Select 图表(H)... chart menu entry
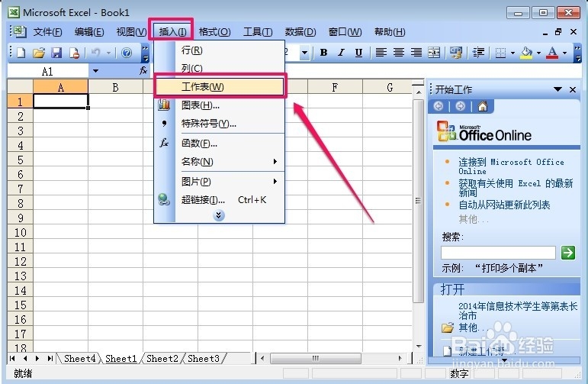588x384 pixels. coord(220,105)
